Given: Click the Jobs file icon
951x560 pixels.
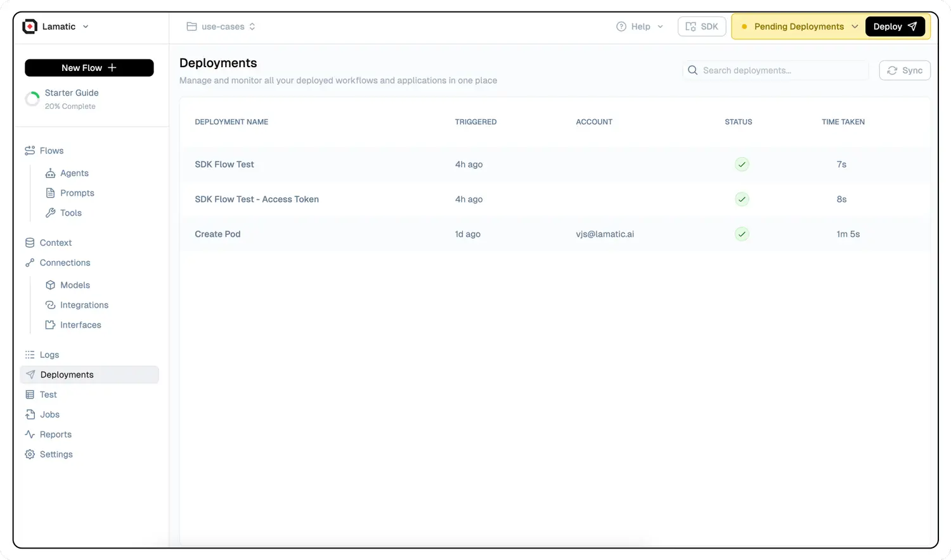Looking at the screenshot, I should click(x=30, y=414).
